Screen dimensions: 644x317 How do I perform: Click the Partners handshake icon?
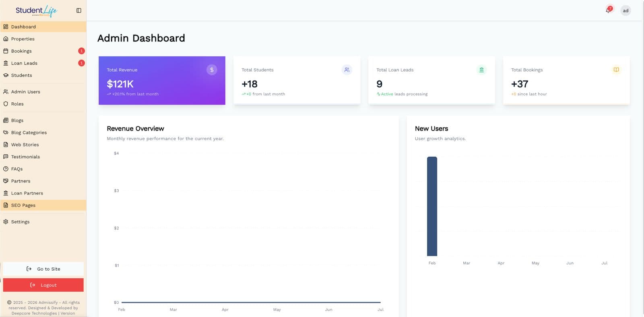[6, 181]
